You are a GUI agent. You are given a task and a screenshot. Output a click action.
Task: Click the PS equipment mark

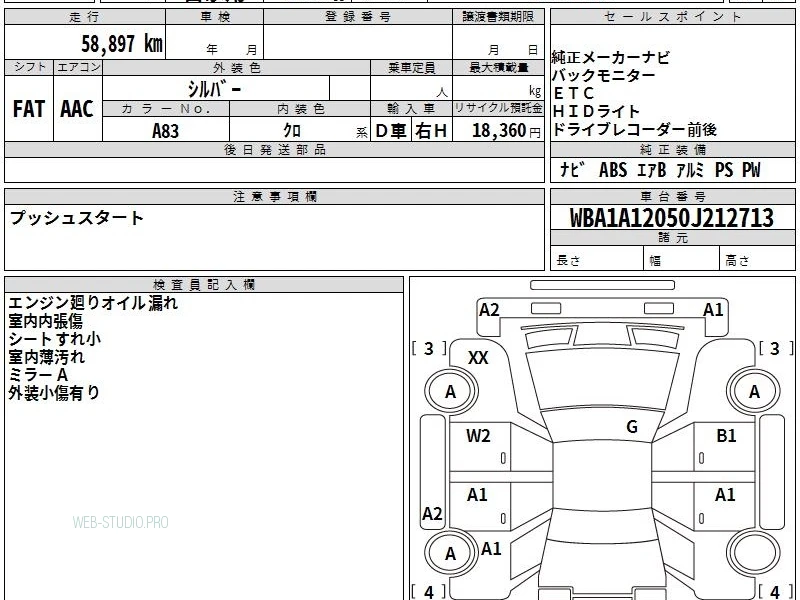[x=723, y=170]
